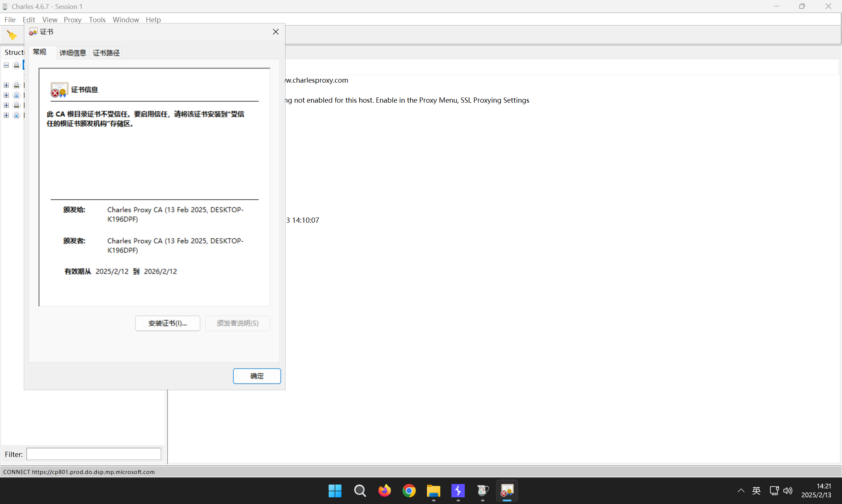Viewport: 842px width, 504px height.
Task: Show hidden system tray icons chevron
Action: pyautogui.click(x=741, y=491)
